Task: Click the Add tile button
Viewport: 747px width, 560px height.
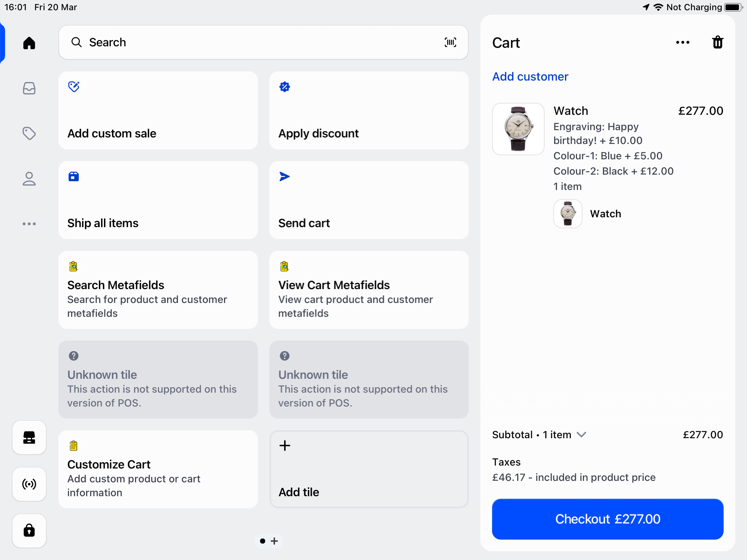Action: (369, 469)
